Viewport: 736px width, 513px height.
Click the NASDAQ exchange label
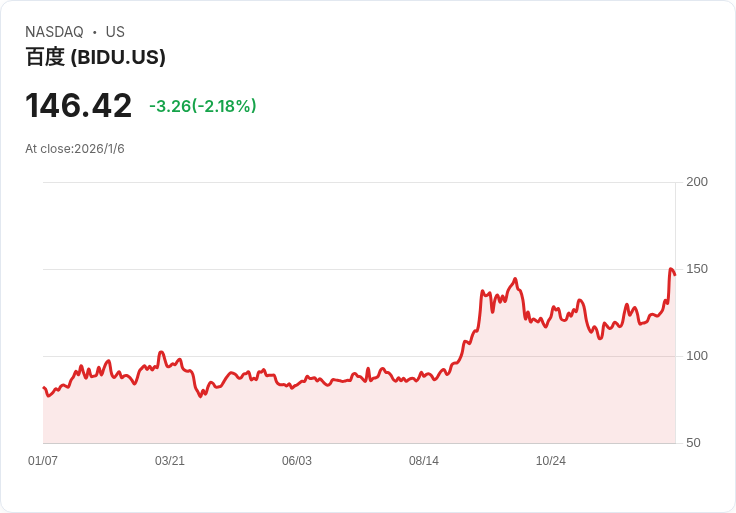(54, 32)
